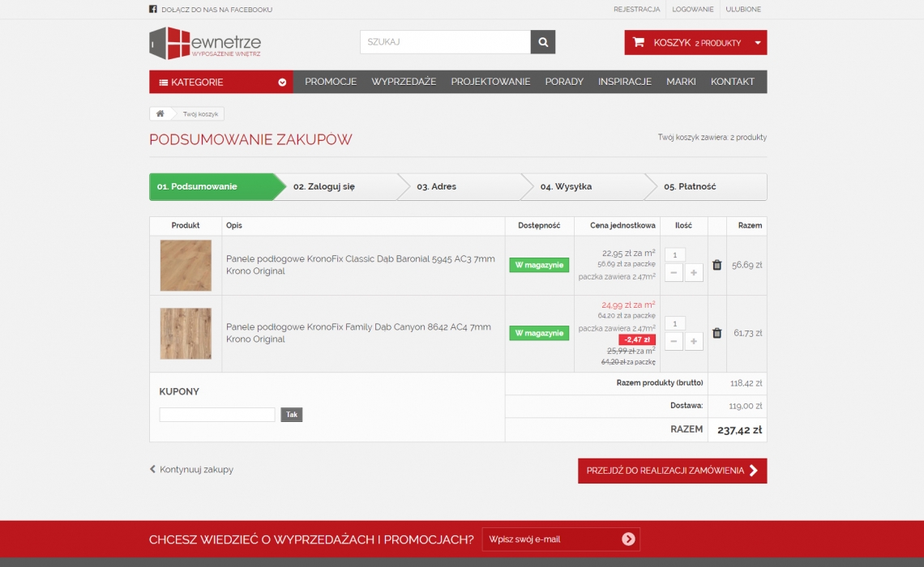Image resolution: width=924 pixels, height=567 pixels.
Task: Expand the Kategorie menu
Action: coord(221,82)
